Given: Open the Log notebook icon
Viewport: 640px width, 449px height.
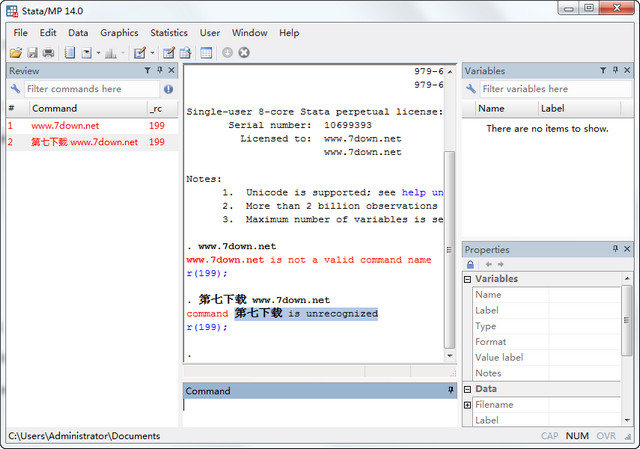Looking at the screenshot, I should pos(70,53).
